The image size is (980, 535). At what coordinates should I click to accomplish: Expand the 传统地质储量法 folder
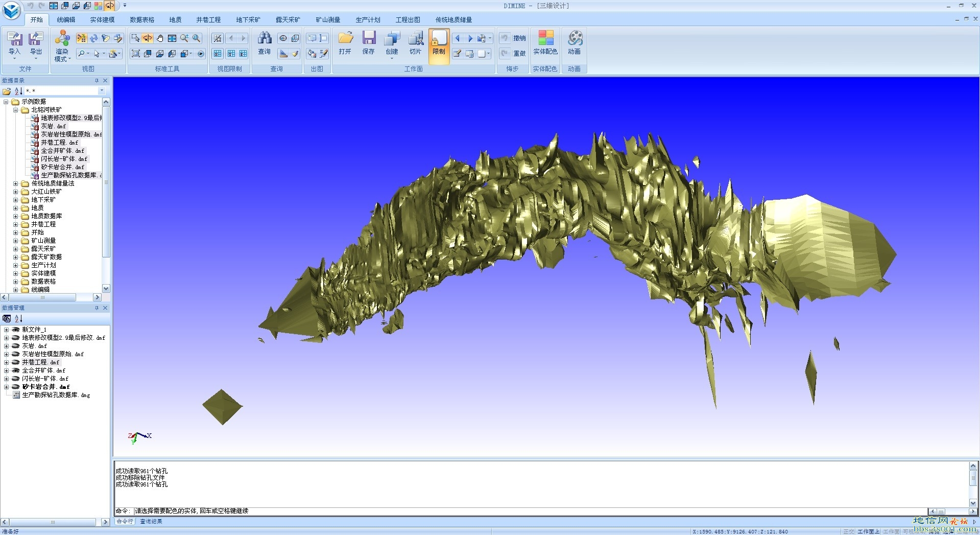click(x=15, y=183)
